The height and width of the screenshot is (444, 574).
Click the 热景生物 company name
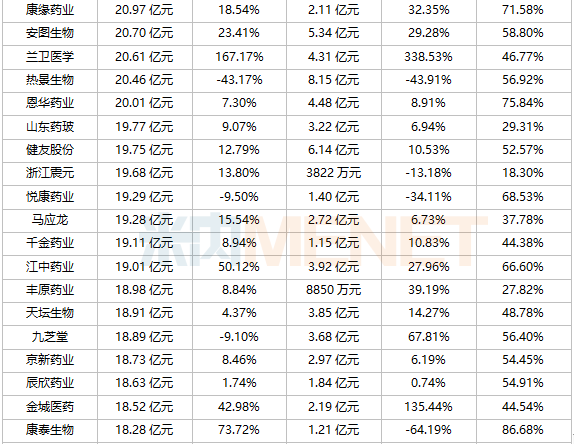pos(50,80)
